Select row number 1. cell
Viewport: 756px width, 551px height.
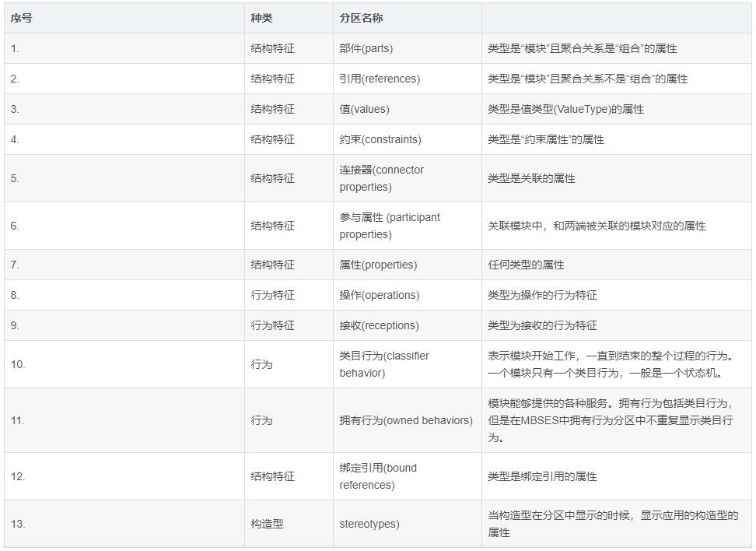click(124, 48)
